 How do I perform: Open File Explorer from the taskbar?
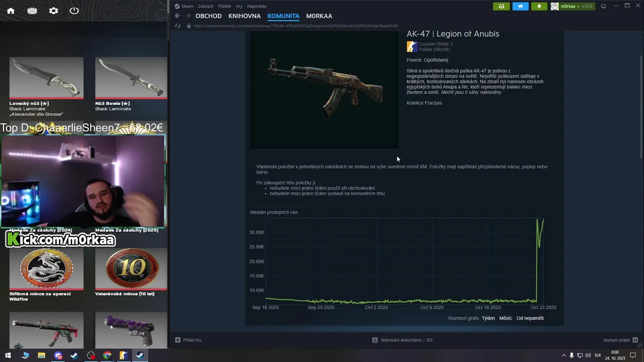coord(41,355)
